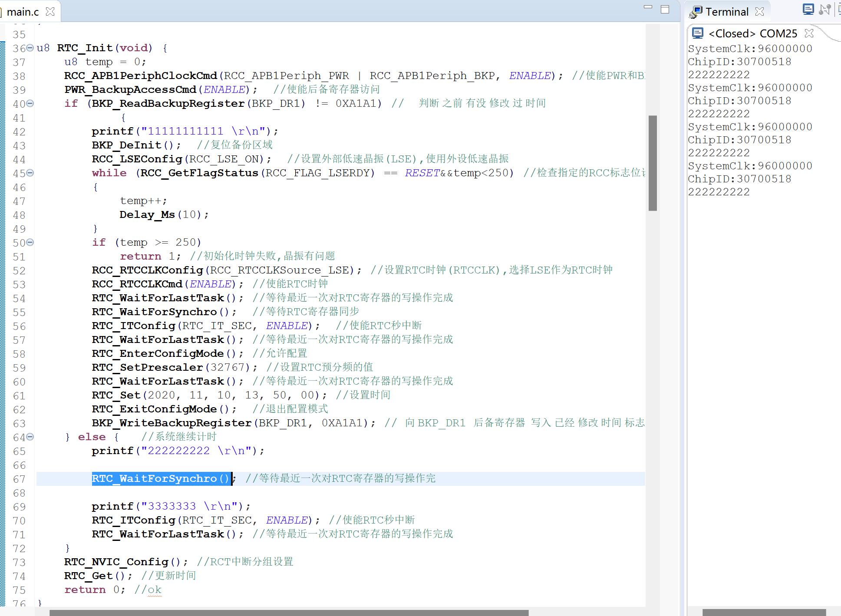Viewport: 841px width, 616px height.
Task: Click the return 1 statement
Action: pyautogui.click(x=150, y=256)
